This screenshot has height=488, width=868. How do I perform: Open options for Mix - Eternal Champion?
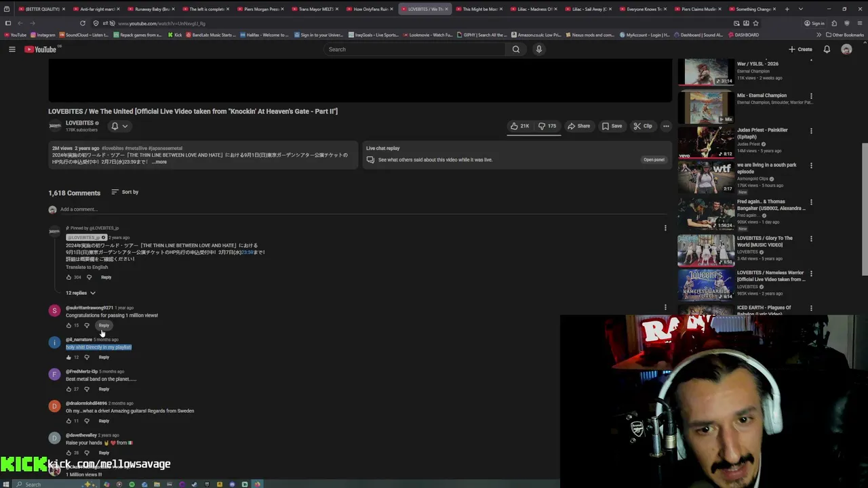(x=811, y=96)
